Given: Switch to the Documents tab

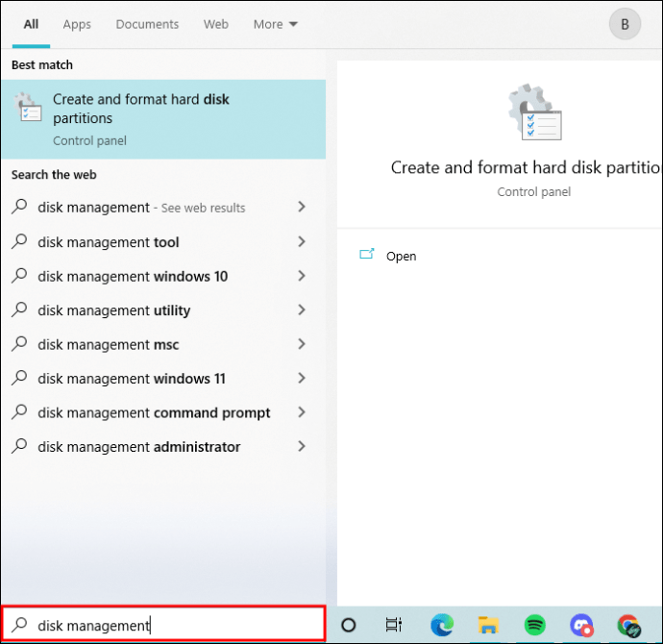Looking at the screenshot, I should 147,24.
